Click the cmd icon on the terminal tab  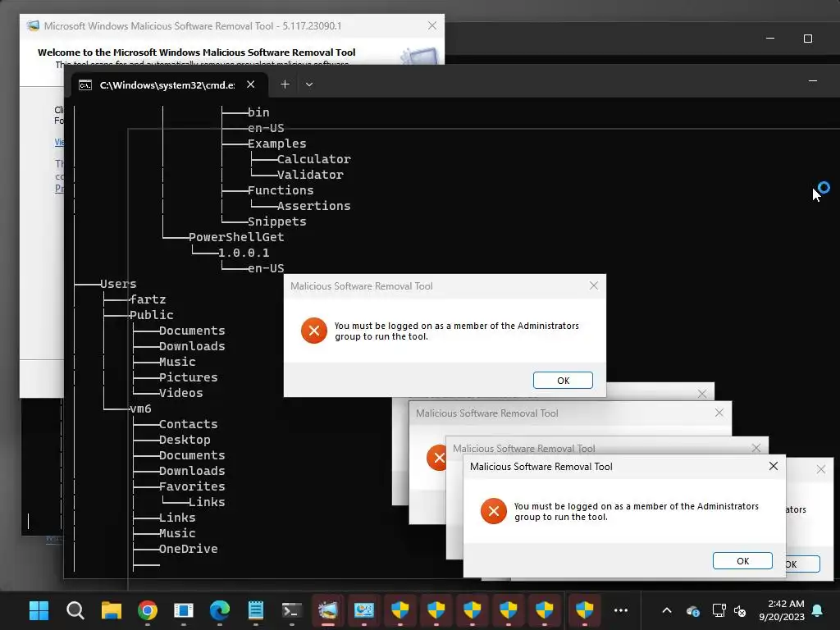[85, 85]
